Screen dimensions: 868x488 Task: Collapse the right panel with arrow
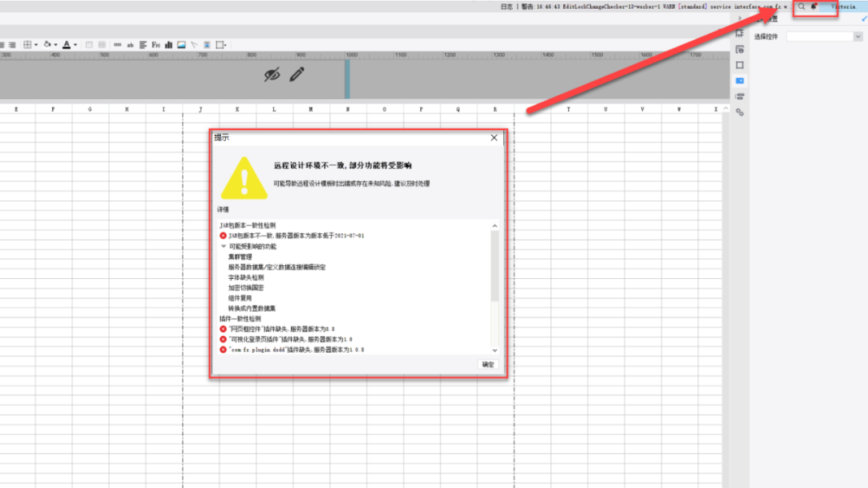coord(740,18)
